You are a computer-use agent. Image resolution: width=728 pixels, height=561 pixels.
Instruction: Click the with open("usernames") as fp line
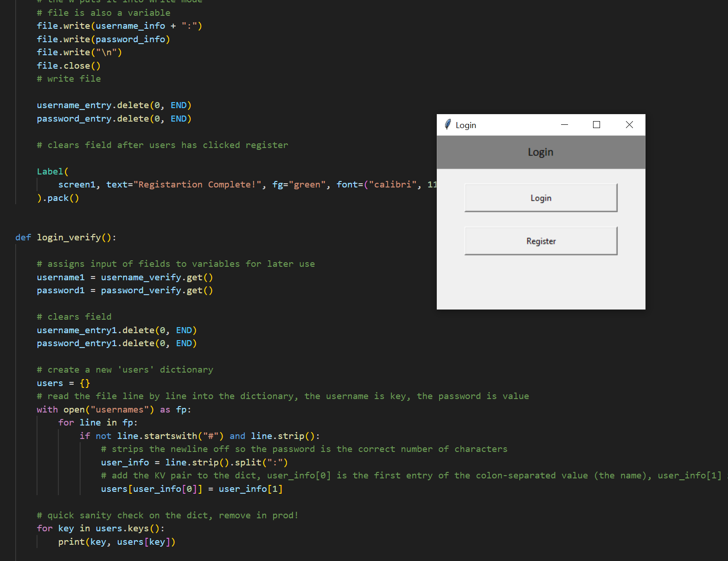point(114,410)
